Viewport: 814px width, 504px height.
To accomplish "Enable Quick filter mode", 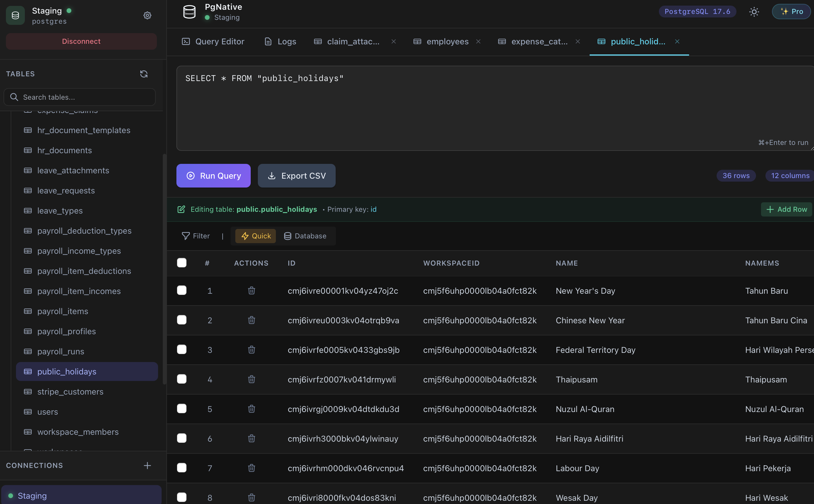I will pyautogui.click(x=256, y=236).
